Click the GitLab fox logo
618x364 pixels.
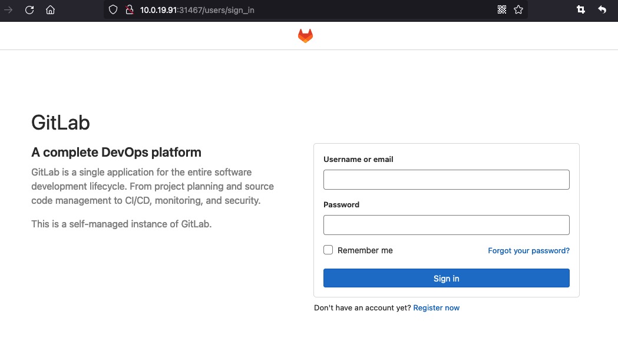pyautogui.click(x=305, y=36)
